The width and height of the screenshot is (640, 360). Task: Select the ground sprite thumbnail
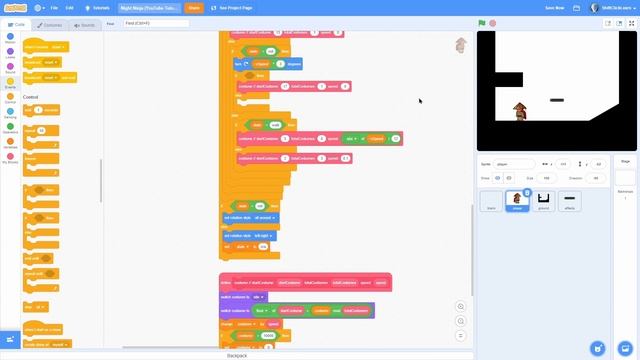pyautogui.click(x=543, y=201)
